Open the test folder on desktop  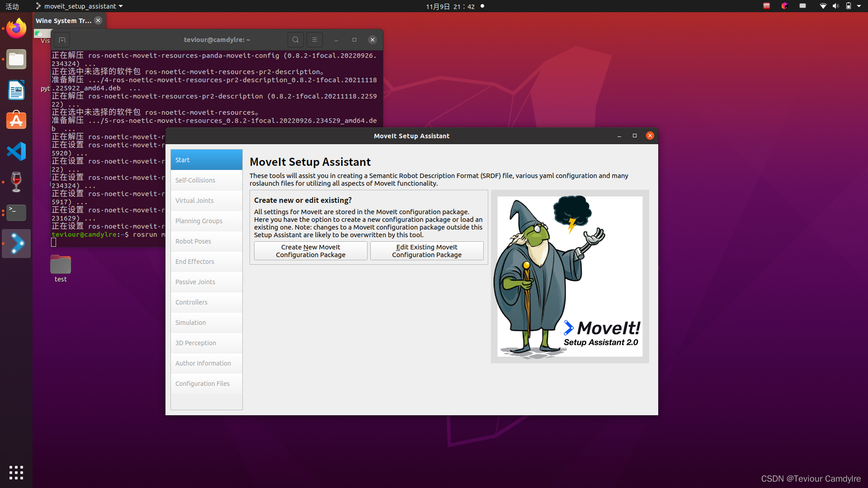[61, 269]
